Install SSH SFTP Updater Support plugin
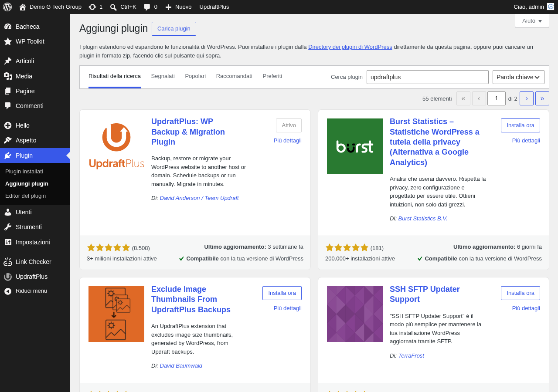Screen dimensions: 558x392 [x=521, y=293]
